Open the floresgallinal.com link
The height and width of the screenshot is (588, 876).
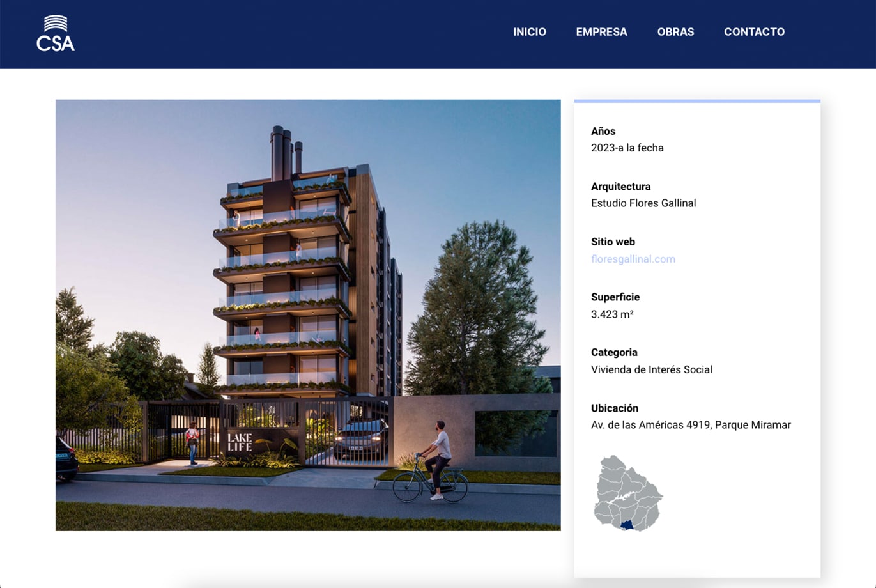pos(633,259)
